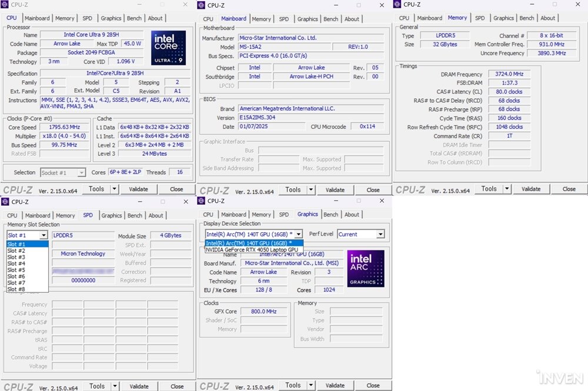Click the CAS# Latency value 80.0 clocks
588x391 pixels.
coord(509,92)
